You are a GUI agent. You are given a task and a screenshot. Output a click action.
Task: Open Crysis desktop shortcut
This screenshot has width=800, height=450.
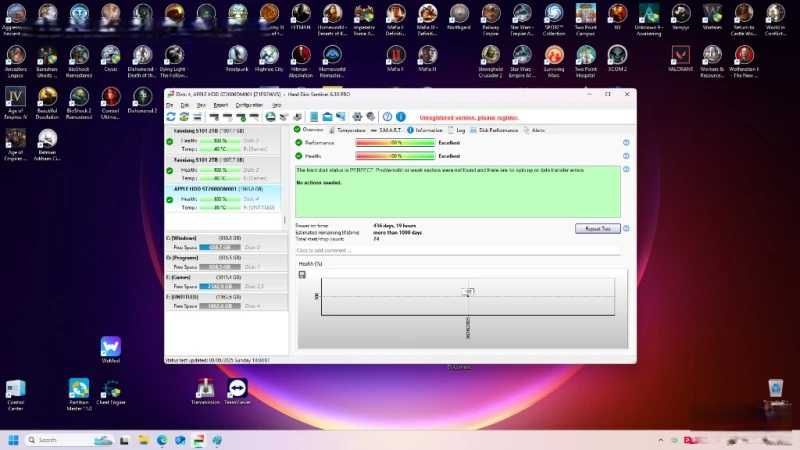(111, 59)
